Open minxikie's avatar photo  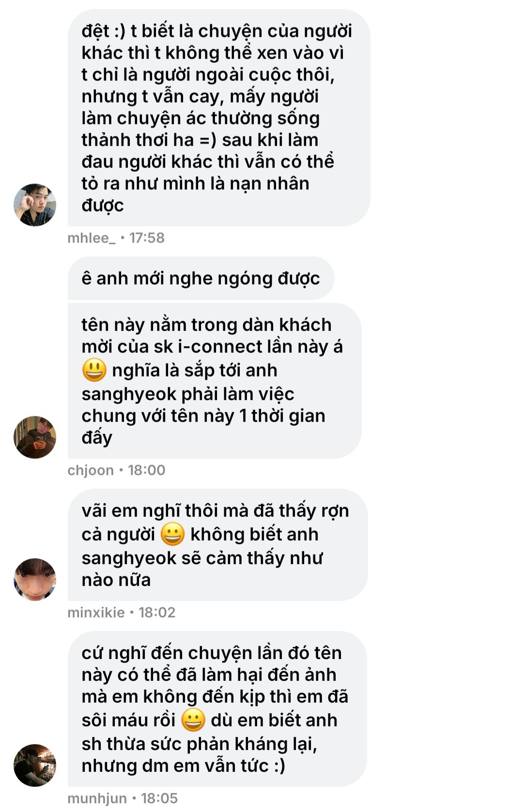pos(35,579)
